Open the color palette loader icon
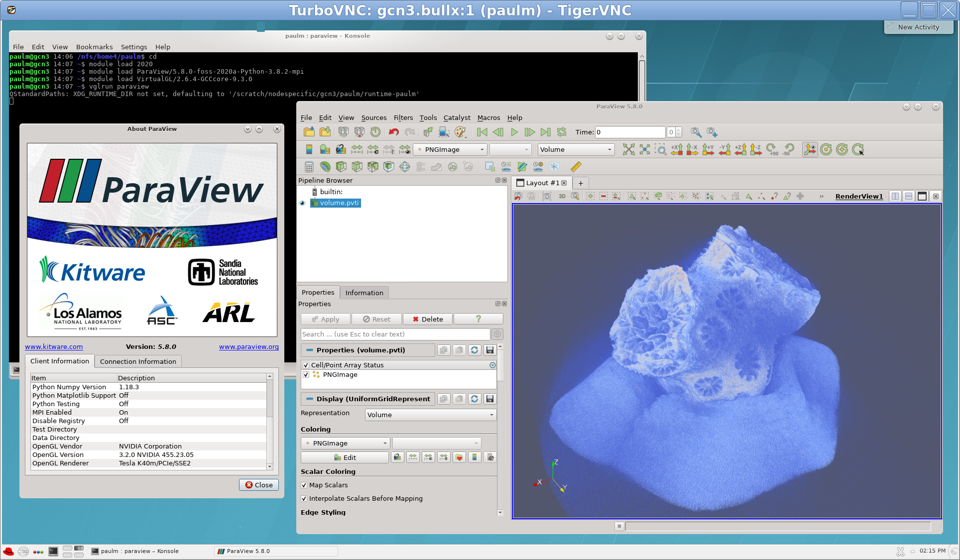The width and height of the screenshot is (960, 560). [x=460, y=132]
